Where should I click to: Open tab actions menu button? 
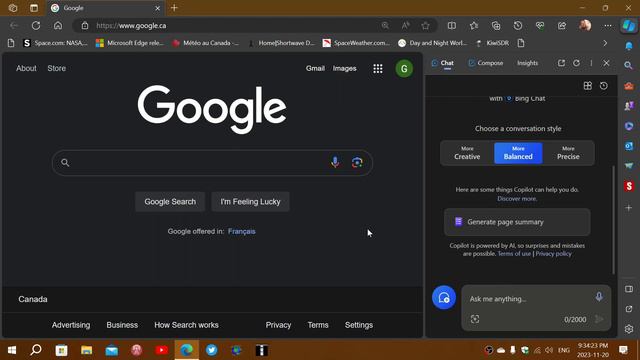[x=34, y=8]
